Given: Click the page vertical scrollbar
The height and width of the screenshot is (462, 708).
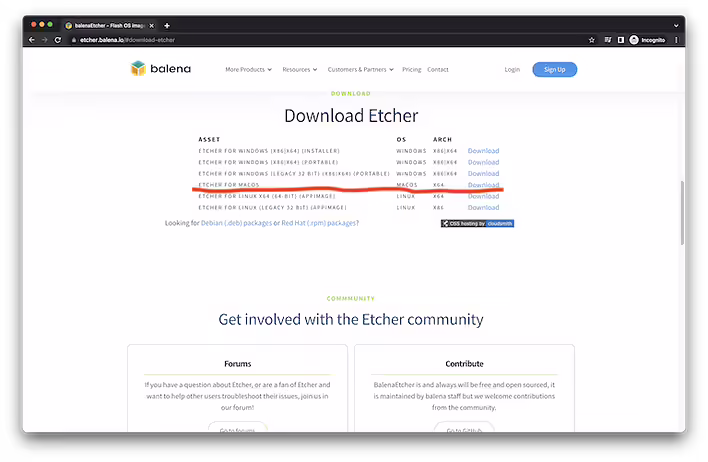Looking at the screenshot, I should pyautogui.click(x=682, y=213).
